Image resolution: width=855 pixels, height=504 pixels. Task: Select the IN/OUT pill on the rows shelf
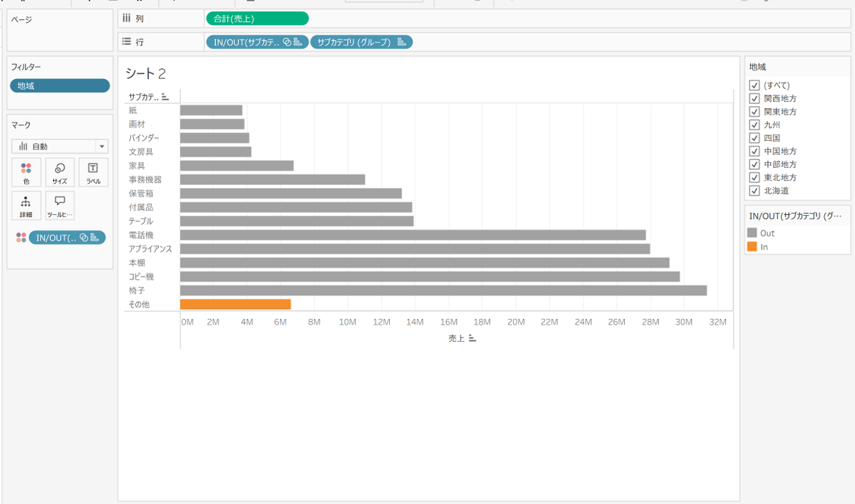257,42
